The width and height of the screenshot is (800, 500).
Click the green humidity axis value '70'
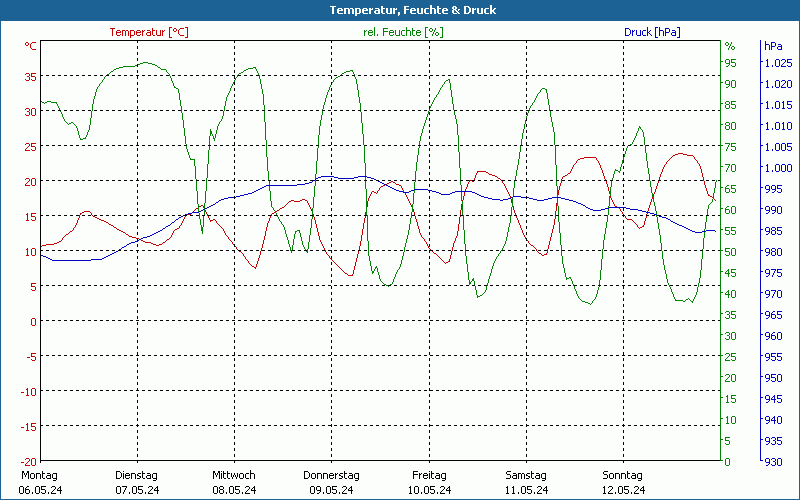tap(731, 168)
